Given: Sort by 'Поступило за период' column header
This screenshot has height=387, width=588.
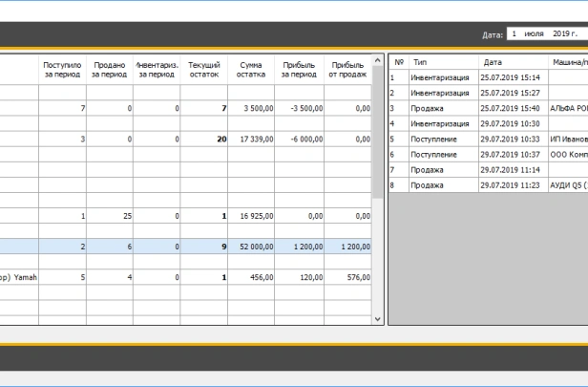Looking at the screenshot, I should [63, 69].
